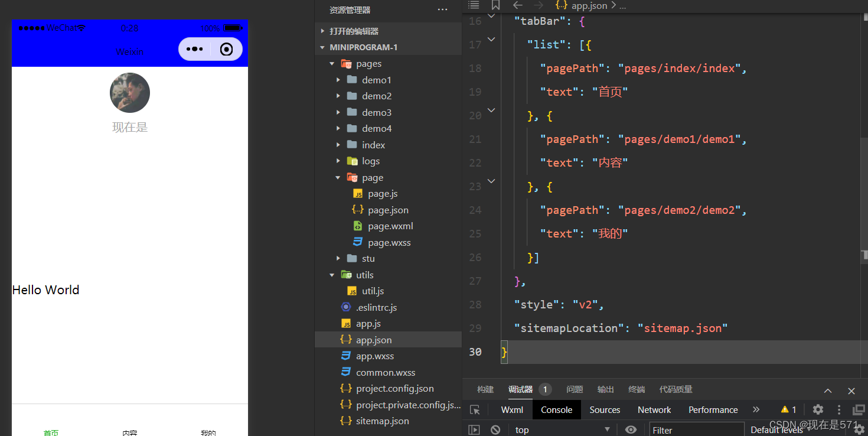
Task: Open the DevTools vertical dots menu
Action: (838, 409)
